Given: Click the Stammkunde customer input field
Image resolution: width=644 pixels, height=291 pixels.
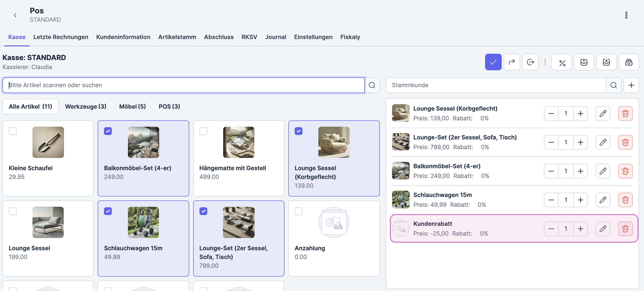Looking at the screenshot, I should (496, 85).
